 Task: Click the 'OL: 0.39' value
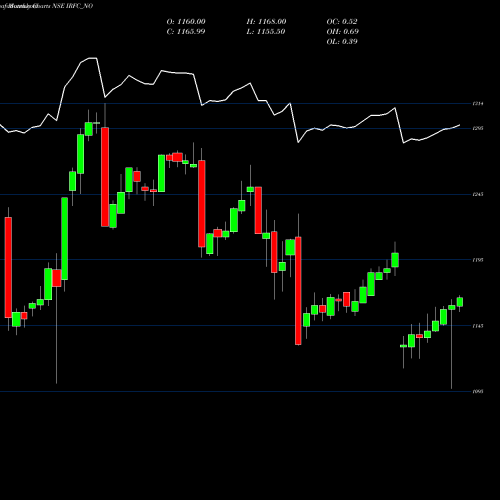[x=342, y=42]
